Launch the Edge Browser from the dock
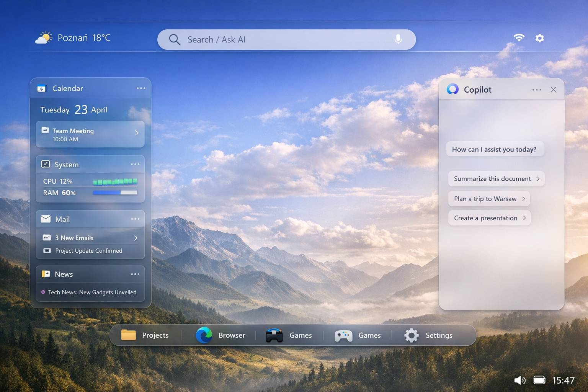The width and height of the screenshot is (588, 392). (204, 335)
